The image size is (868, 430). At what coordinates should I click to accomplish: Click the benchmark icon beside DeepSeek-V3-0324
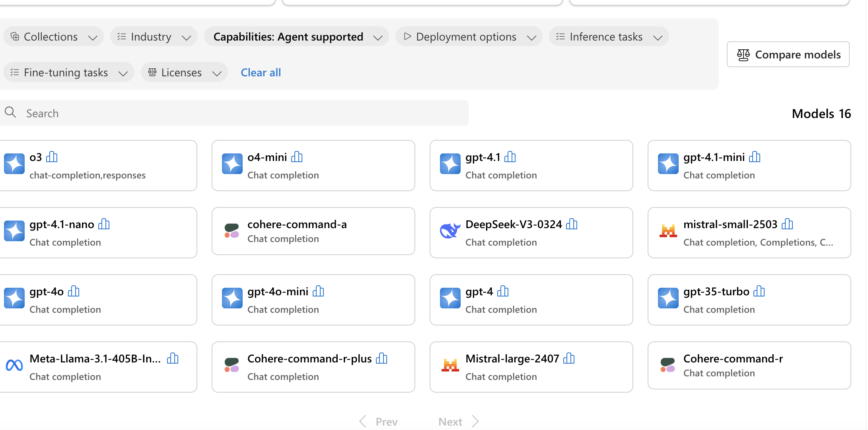coord(572,224)
